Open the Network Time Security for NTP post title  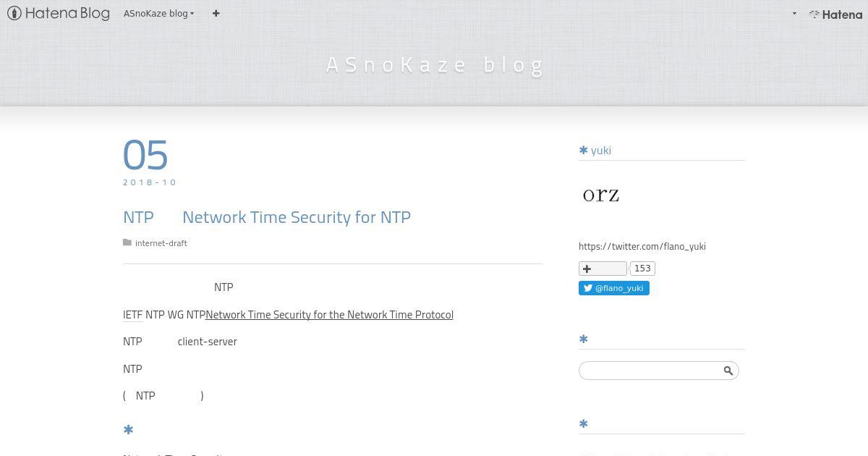[267, 217]
